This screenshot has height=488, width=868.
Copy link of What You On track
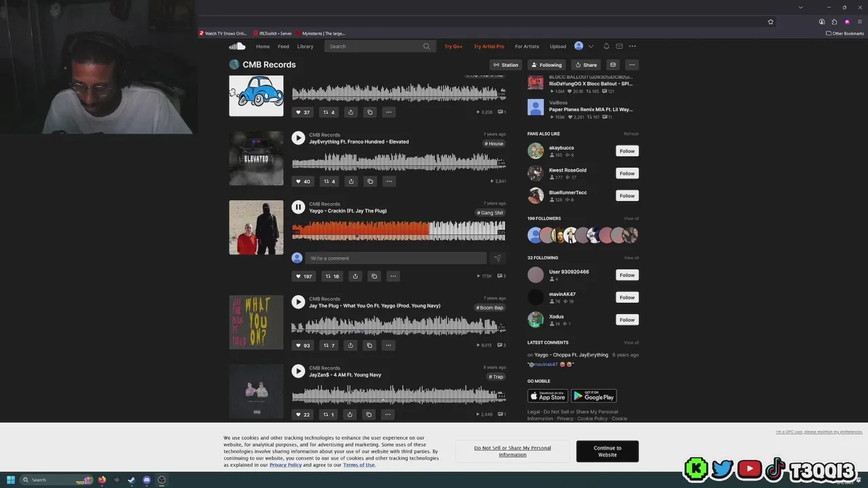[x=370, y=345]
